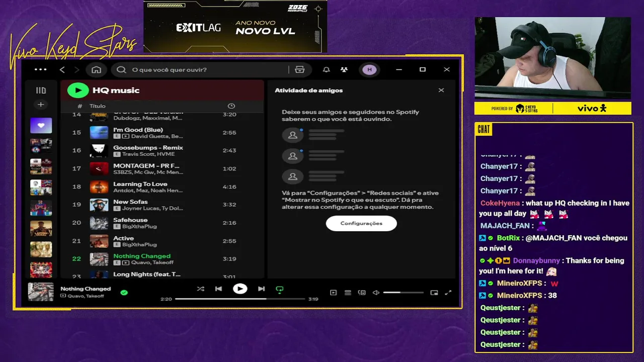Sort by duration clock icon
This screenshot has height=362, width=644.
point(231,106)
